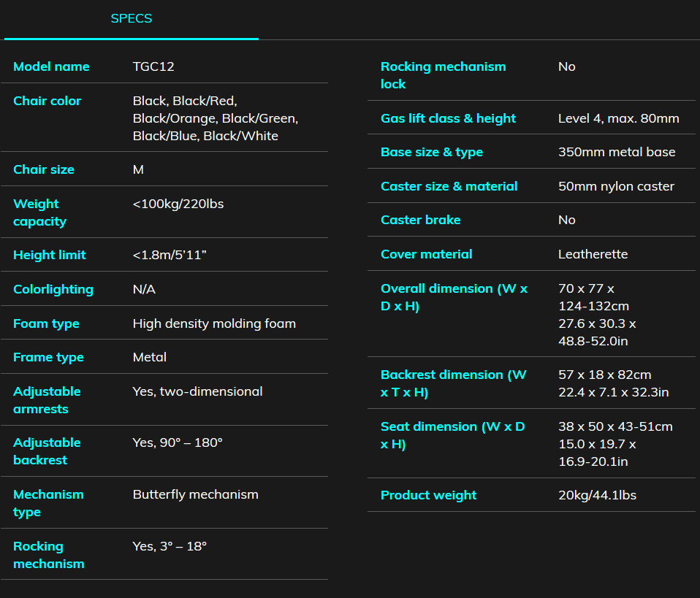Screen dimensions: 700x598
Task: Click the frame value 'Metal'
Action: point(150,357)
